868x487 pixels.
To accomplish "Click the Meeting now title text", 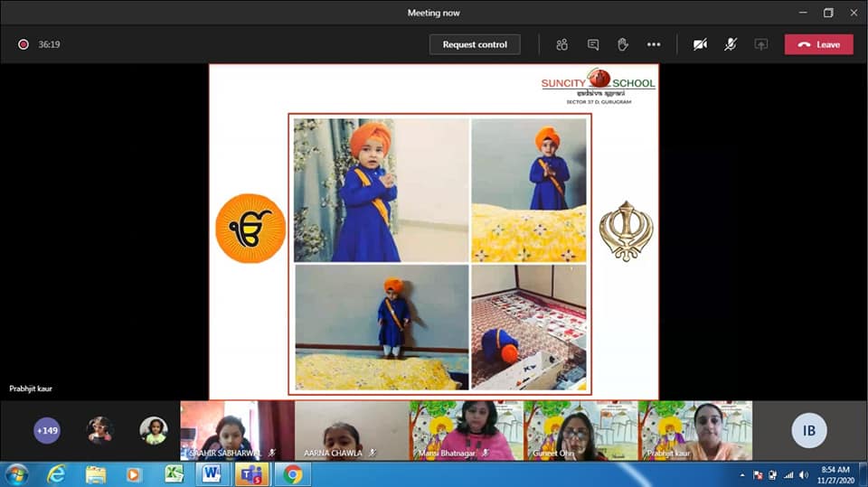I will tap(433, 13).
